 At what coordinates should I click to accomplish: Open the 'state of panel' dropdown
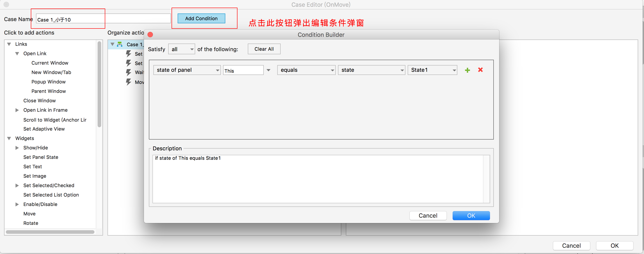(187, 70)
